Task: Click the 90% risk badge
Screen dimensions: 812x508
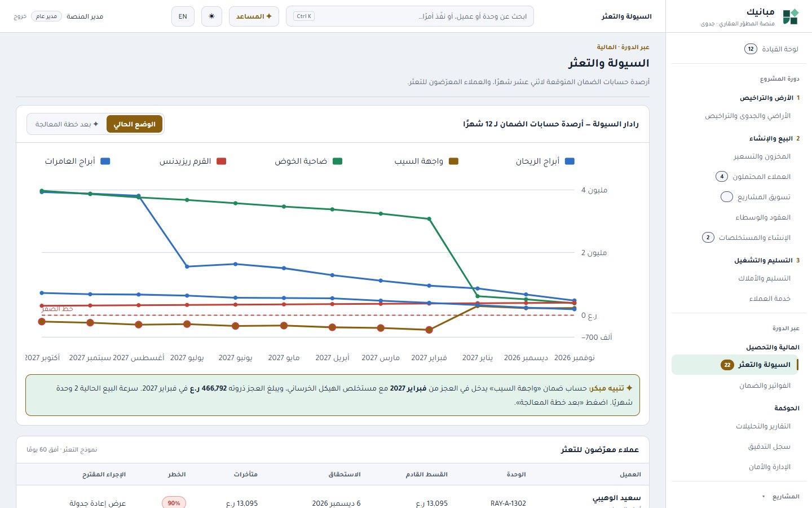Action: pos(174,503)
